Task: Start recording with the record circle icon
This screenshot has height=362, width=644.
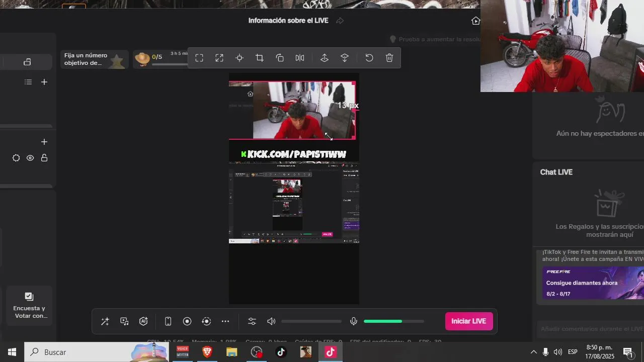Action: (x=187, y=321)
